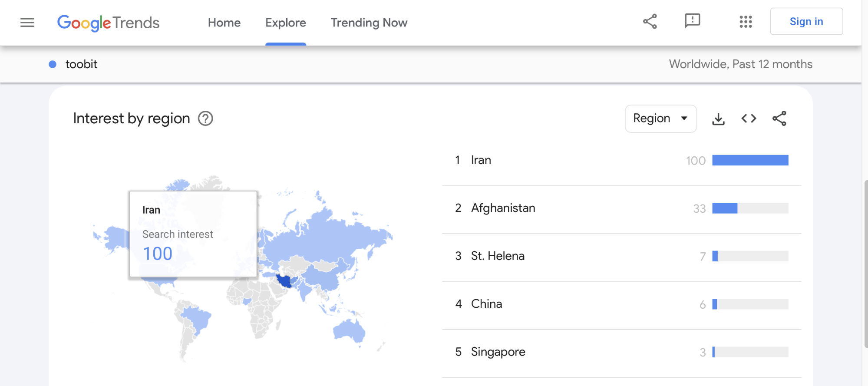Click the Iran 100 interest bar
This screenshot has height=386, width=868.
[x=750, y=160]
